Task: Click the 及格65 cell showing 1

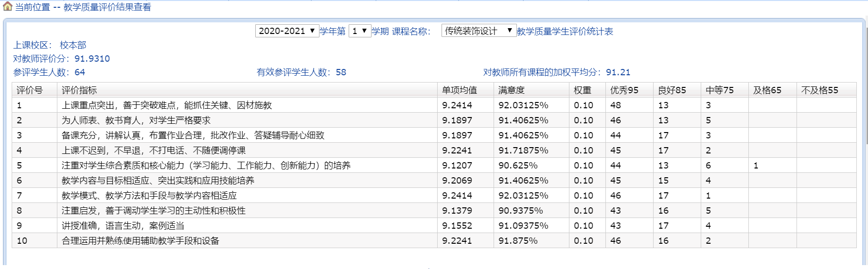Action: (x=756, y=166)
